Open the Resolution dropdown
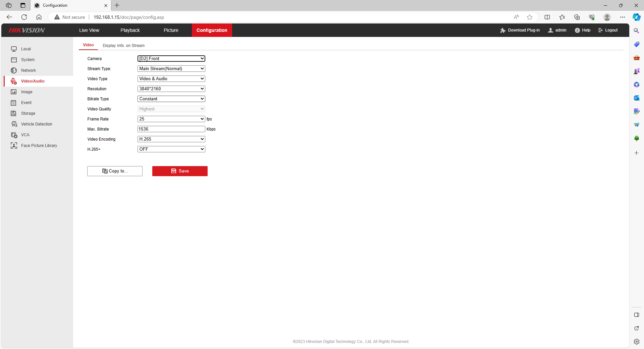 171,89
